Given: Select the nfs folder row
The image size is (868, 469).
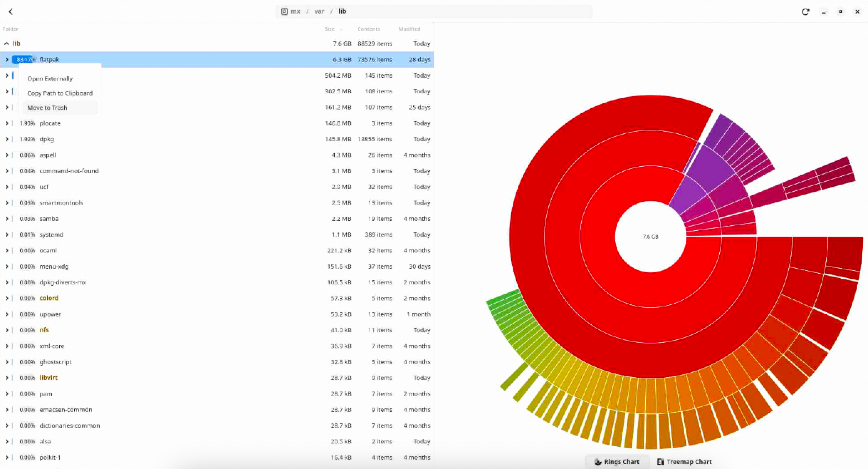Looking at the screenshot, I should (217, 330).
